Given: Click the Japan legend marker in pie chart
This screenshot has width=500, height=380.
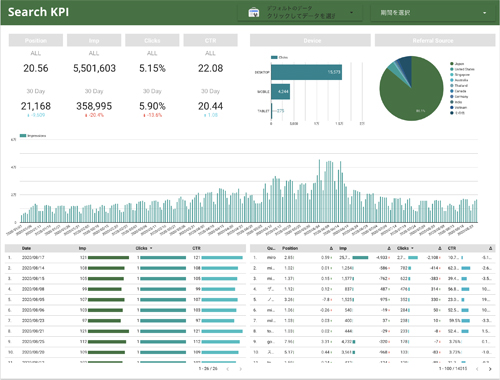Looking at the screenshot, I should coord(452,64).
